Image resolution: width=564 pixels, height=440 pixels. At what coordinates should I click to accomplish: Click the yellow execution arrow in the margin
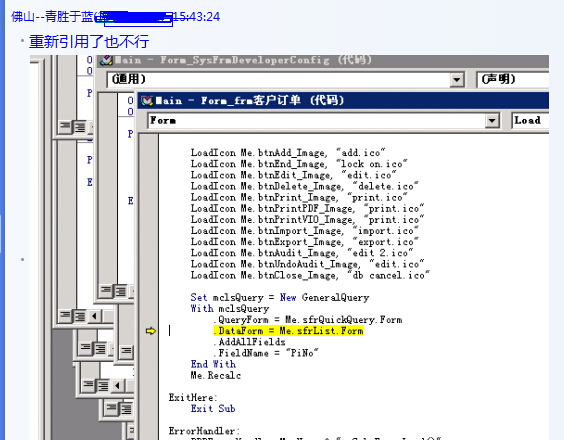click(151, 331)
